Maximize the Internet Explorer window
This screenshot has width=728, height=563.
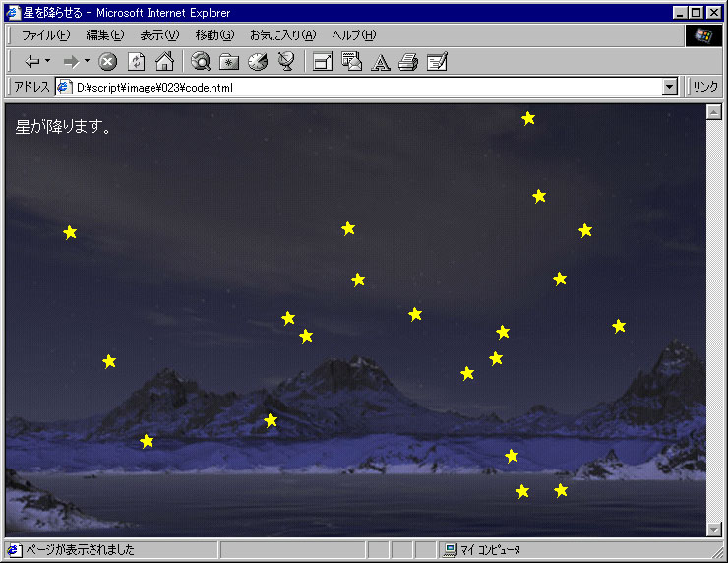696,13
